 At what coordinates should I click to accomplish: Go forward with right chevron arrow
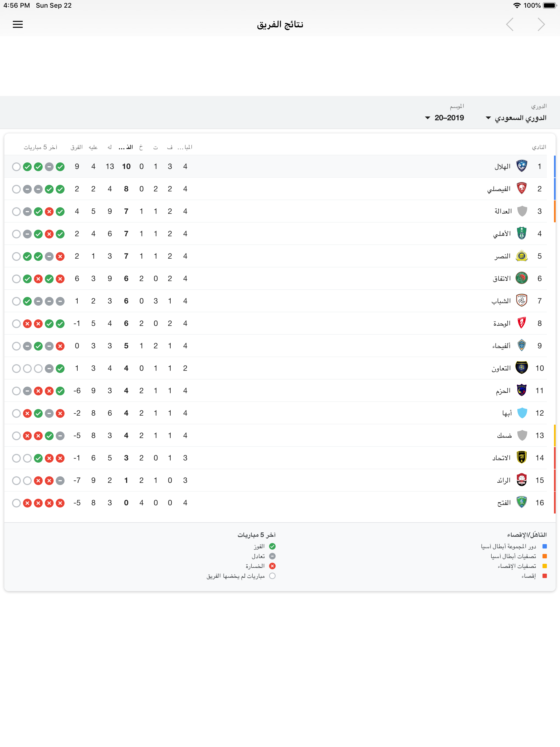pyautogui.click(x=541, y=24)
